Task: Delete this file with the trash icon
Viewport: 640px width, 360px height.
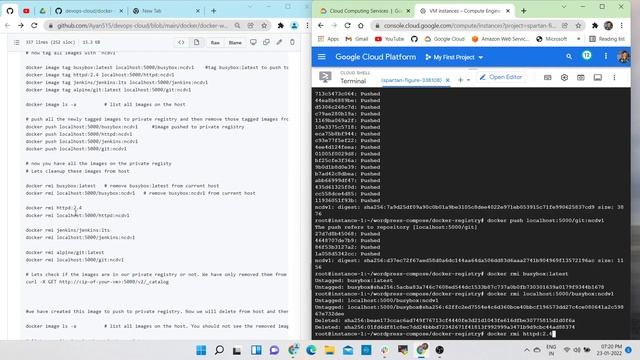Action: 292,42
